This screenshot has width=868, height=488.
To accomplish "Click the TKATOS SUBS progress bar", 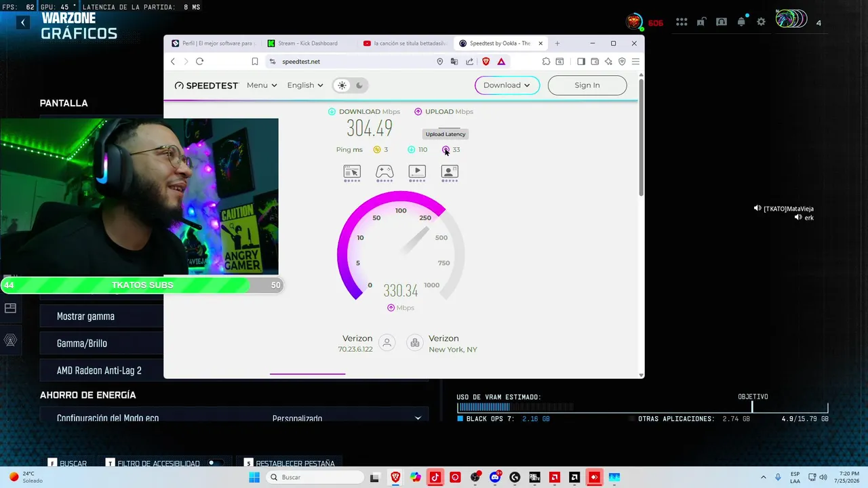I will pyautogui.click(x=142, y=285).
